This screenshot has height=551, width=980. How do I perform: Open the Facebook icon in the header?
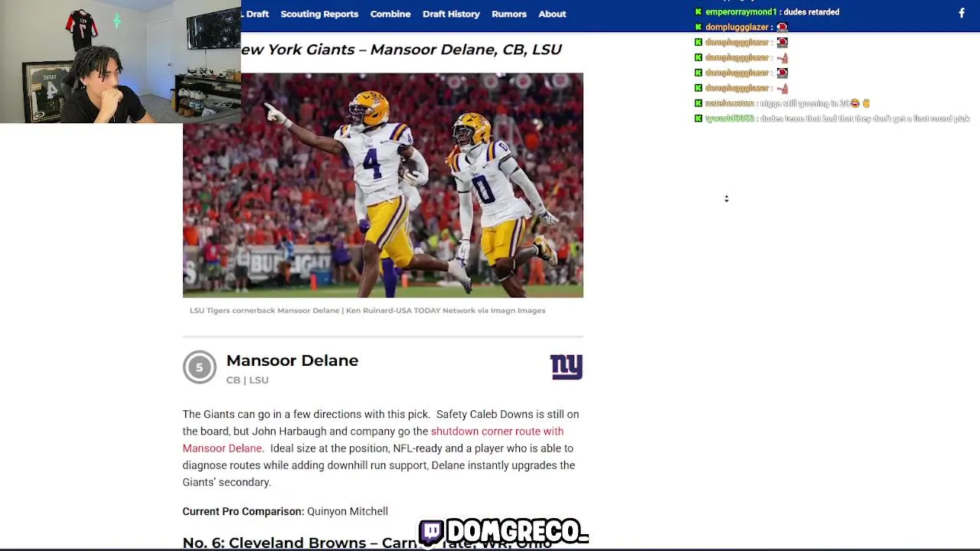(962, 13)
